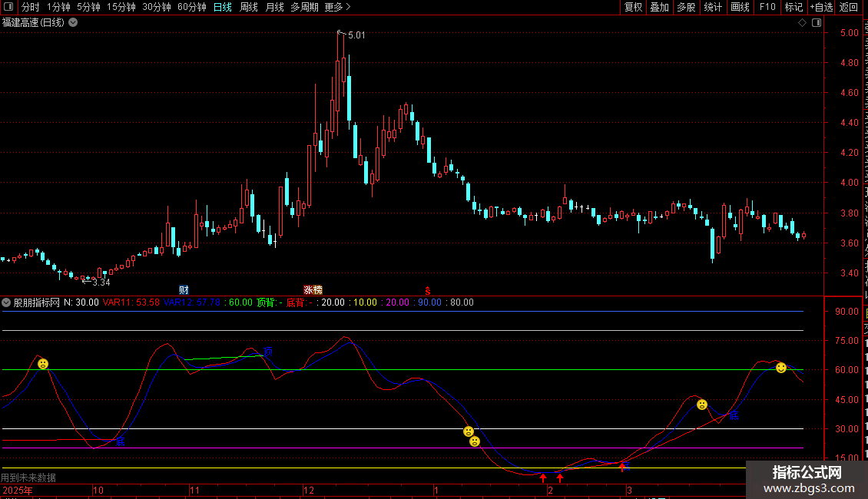This screenshot has width=868, height=499.
Task: Click the +自选 add to watchlist button
Action: click(820, 7)
